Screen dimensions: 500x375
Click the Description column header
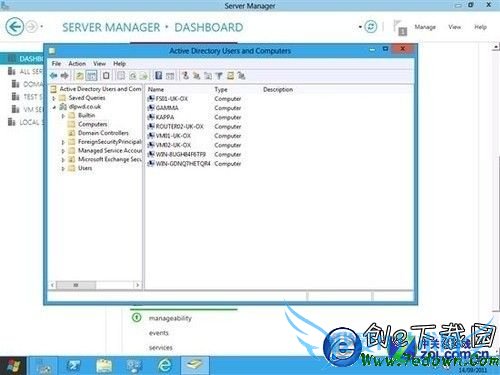(278, 90)
